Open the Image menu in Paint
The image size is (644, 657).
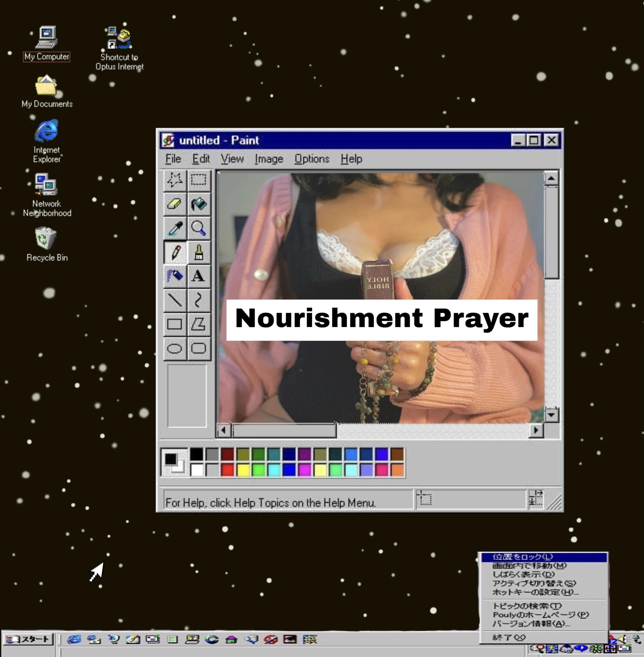tap(269, 159)
